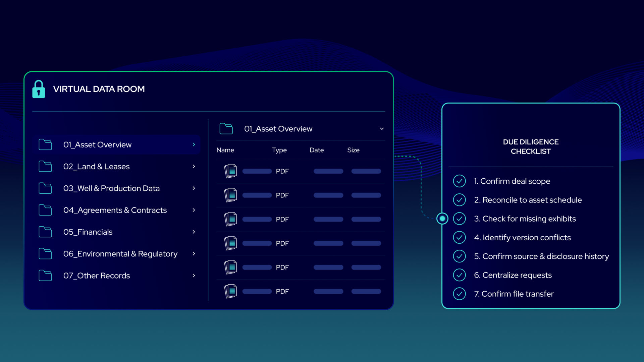The image size is (644, 362).
Task: Click the folder icon for 07_Other Records
Action: [x=45, y=276]
